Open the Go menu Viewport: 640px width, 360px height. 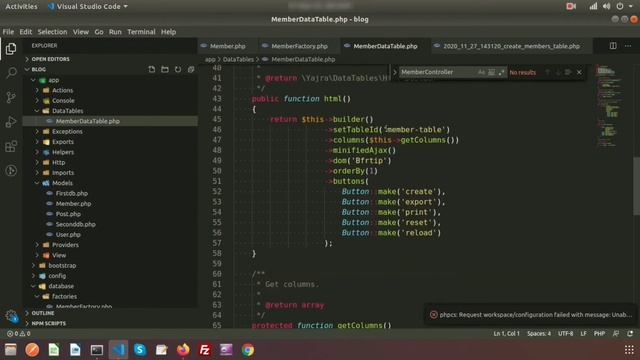pyautogui.click(x=99, y=32)
